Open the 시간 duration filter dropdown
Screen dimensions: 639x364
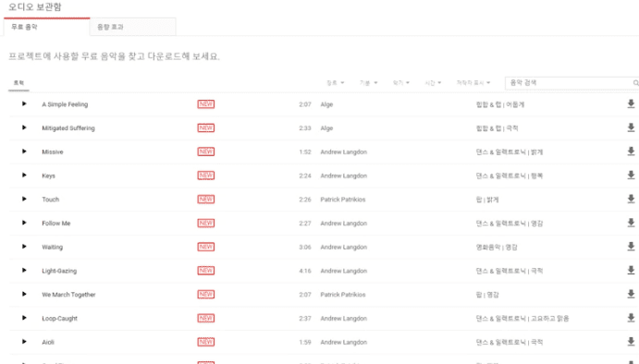[433, 82]
